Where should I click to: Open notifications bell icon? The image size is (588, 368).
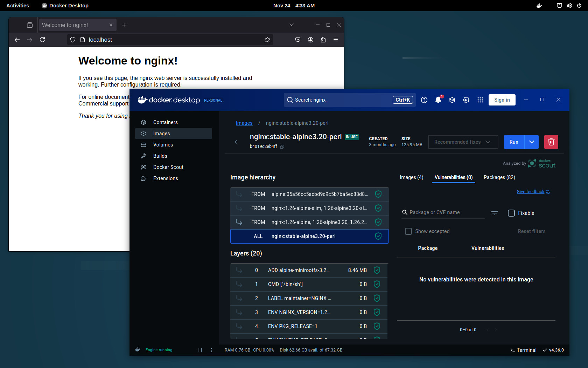438,100
